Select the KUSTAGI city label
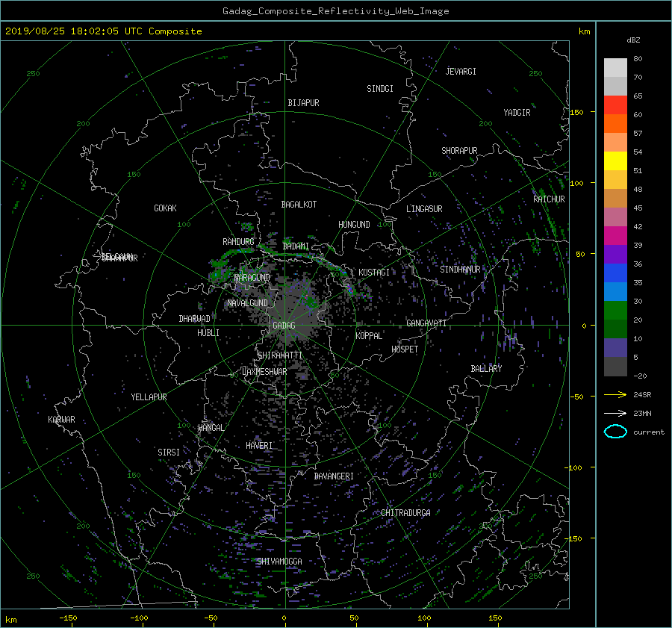The image size is (672, 628). (374, 273)
